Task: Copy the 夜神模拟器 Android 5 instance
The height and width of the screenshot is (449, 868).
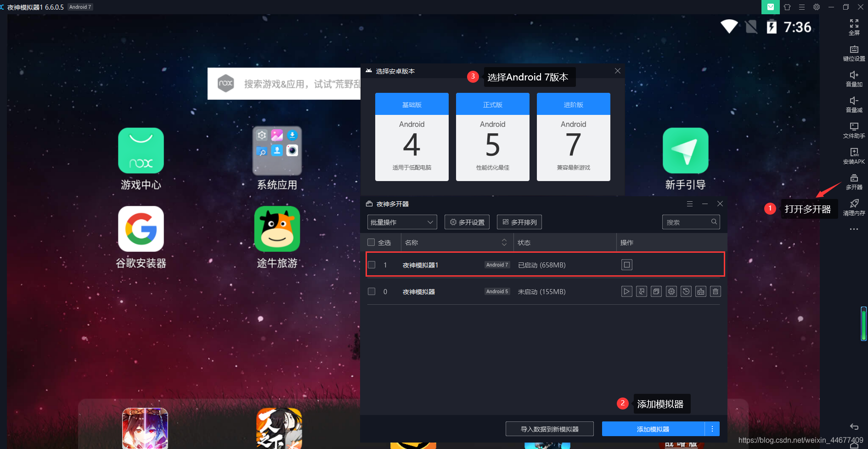Action: click(656, 291)
